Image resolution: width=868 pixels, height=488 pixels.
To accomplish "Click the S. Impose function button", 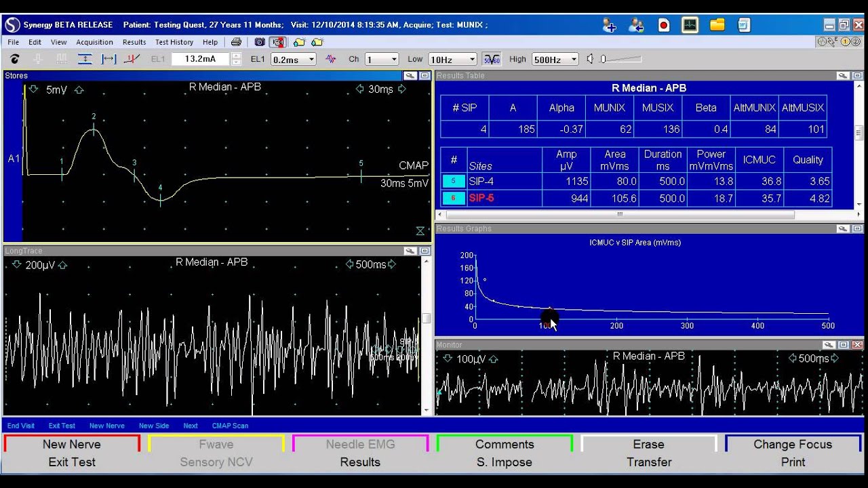I will (x=505, y=462).
